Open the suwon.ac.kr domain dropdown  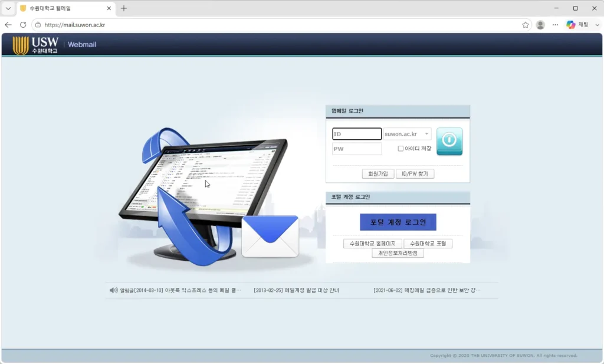click(x=407, y=134)
